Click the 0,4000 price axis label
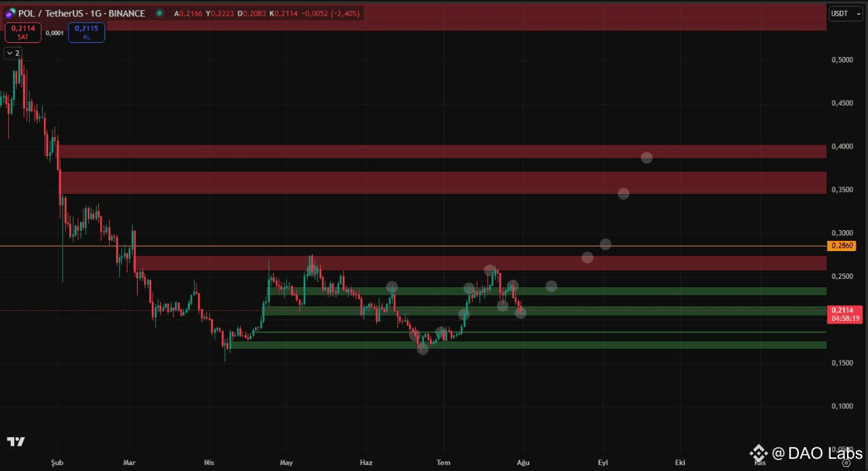 (842, 147)
